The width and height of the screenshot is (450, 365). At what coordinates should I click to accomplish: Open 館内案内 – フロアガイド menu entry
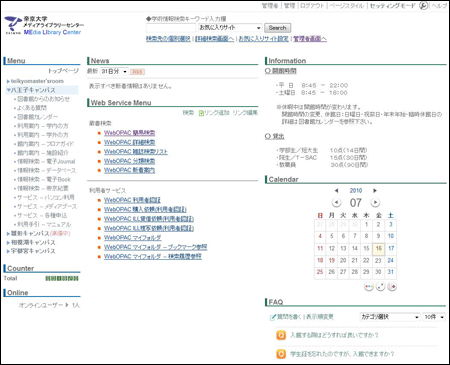tap(45, 144)
